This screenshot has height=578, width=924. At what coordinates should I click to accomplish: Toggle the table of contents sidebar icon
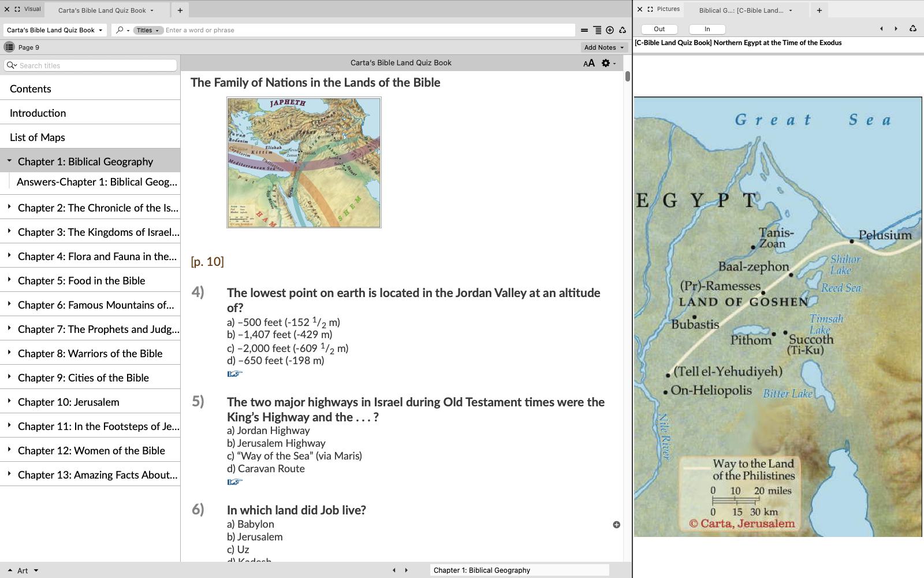(x=9, y=47)
